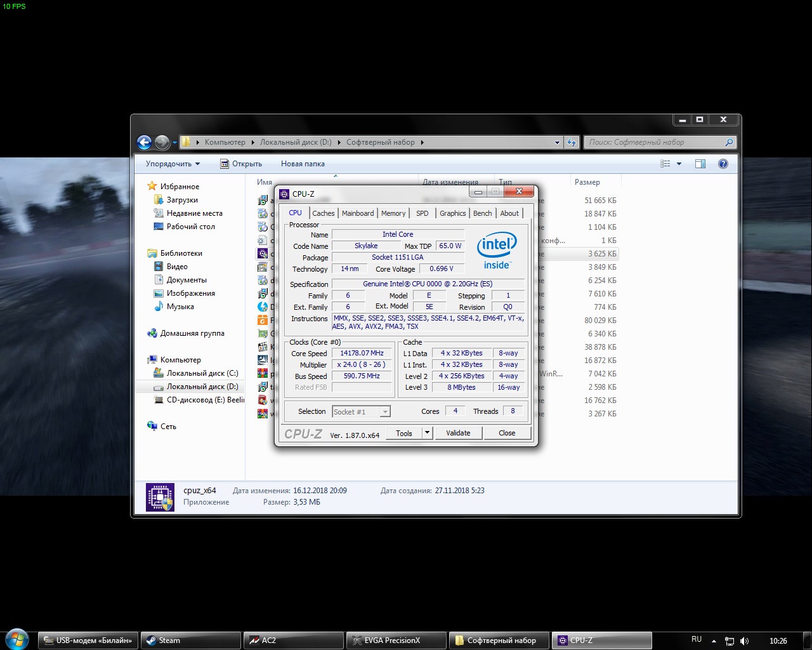Open USB-модем «Билайн» from the taskbar
Image resolution: width=812 pixels, height=650 pixels.
point(88,640)
